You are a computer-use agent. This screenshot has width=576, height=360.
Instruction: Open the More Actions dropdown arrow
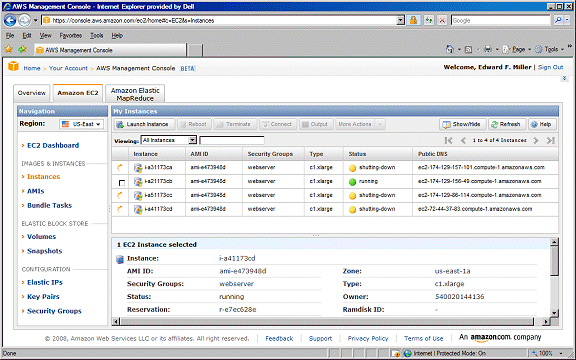380,125
